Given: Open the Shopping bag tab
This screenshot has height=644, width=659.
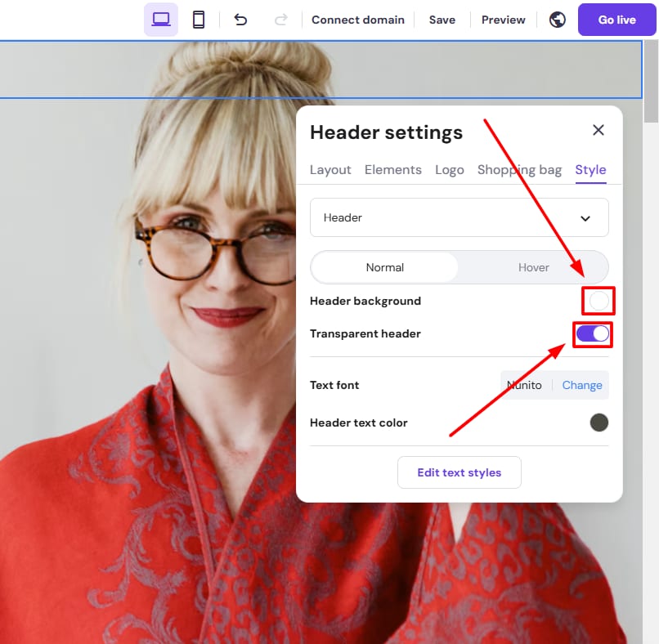Looking at the screenshot, I should click(x=519, y=170).
